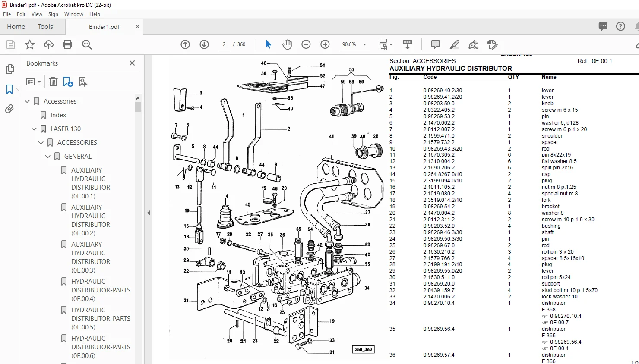Image resolution: width=639 pixels, height=364 pixels.
Task: Open the File menu
Action: pos(7,14)
